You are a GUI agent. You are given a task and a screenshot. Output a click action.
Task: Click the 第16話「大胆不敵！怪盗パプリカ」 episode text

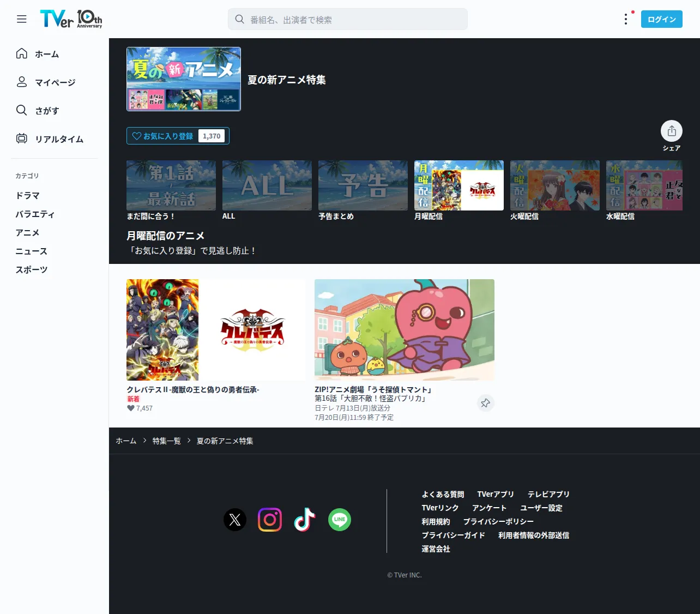[x=371, y=398]
